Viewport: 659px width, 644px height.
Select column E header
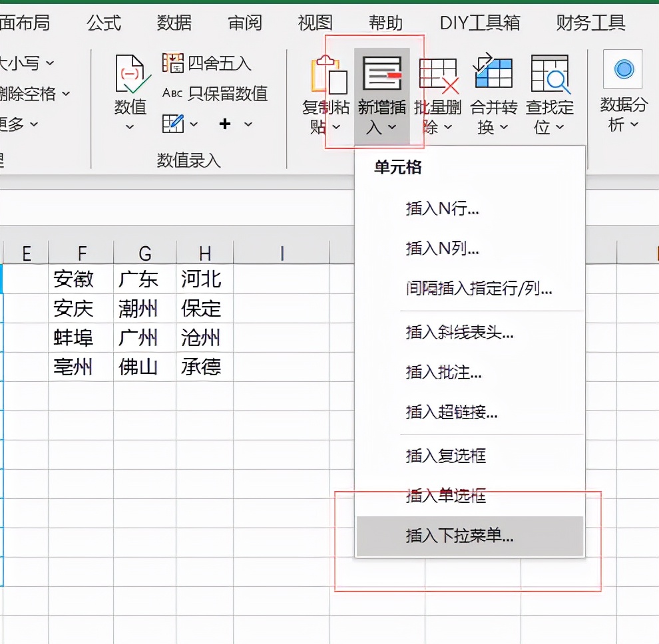pos(26,253)
